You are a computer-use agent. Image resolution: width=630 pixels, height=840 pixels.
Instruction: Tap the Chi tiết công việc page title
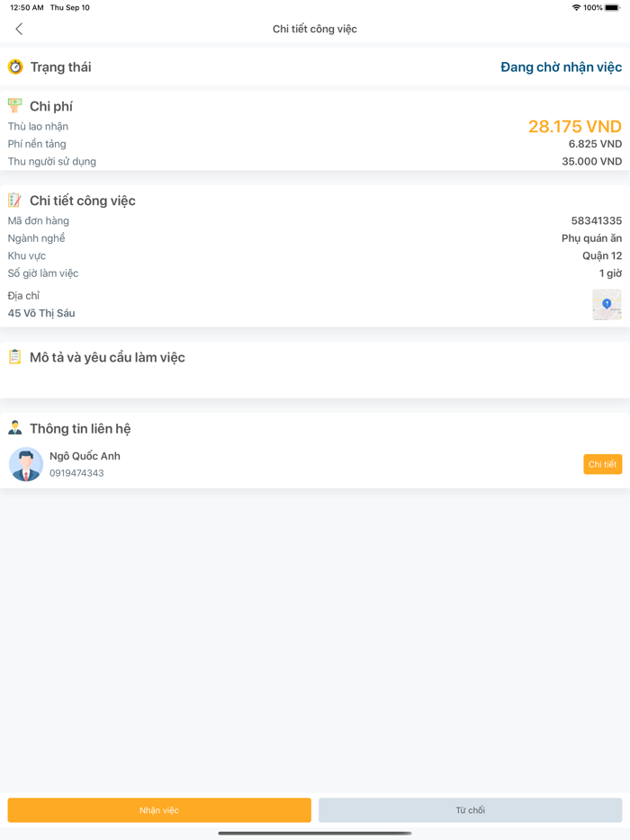tap(315, 29)
